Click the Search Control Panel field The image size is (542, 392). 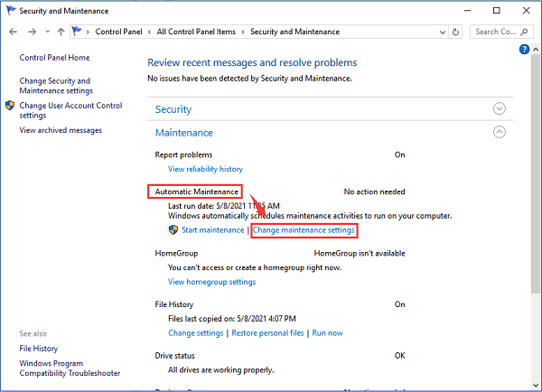tap(500, 32)
